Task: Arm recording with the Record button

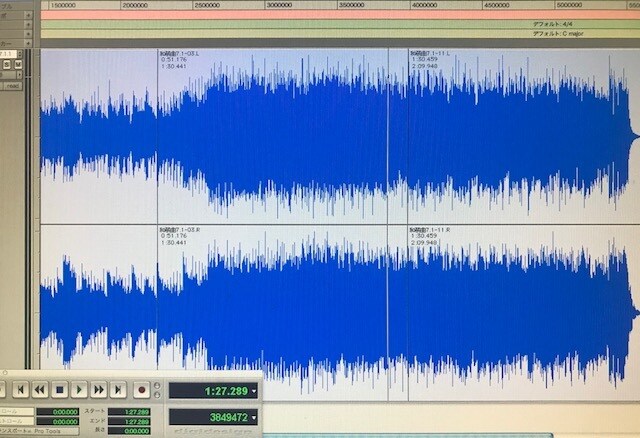Action: (142, 390)
